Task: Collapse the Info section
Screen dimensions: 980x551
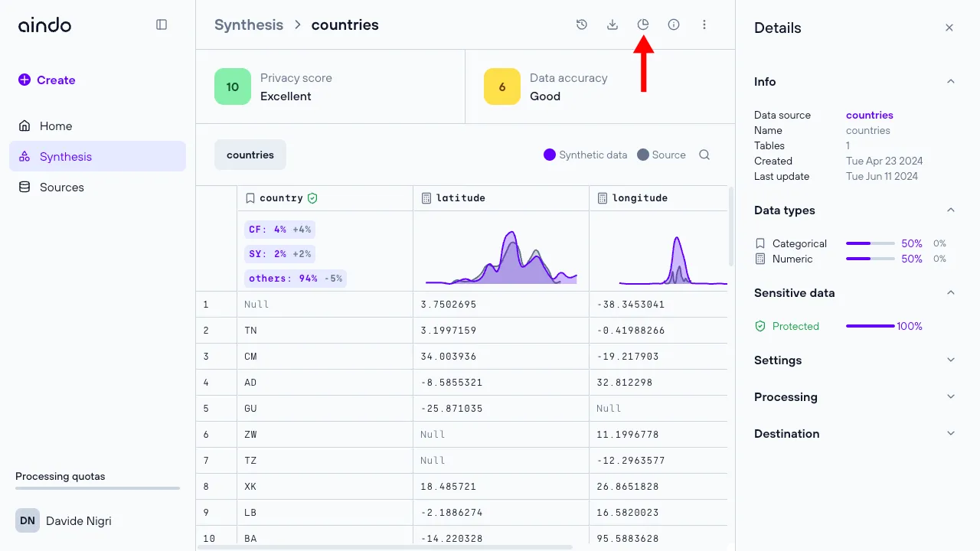Action: [951, 81]
